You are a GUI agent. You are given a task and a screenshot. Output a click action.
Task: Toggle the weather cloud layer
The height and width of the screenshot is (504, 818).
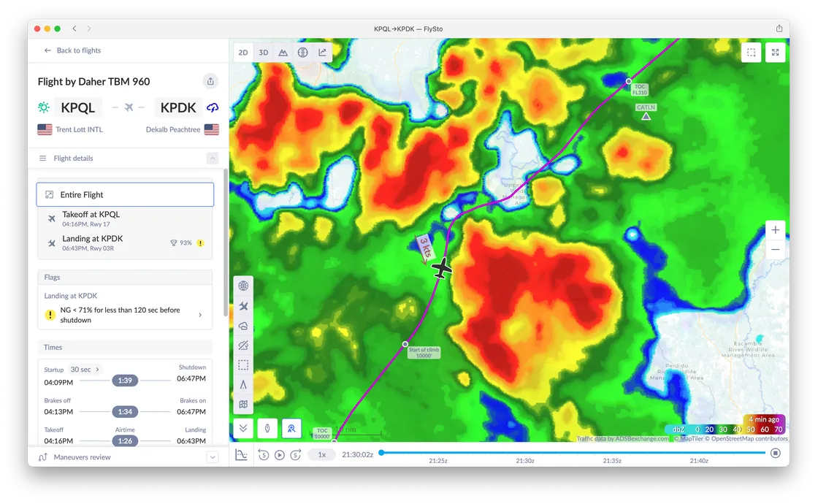click(243, 326)
